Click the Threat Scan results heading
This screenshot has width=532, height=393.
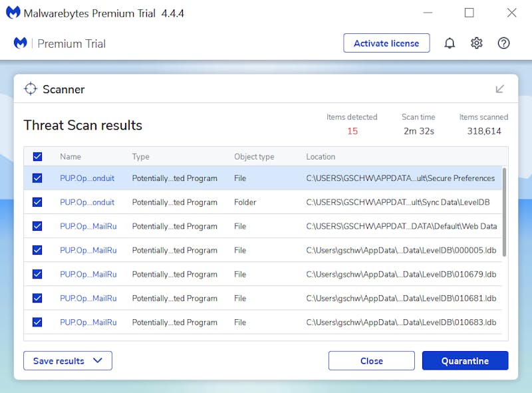pyautogui.click(x=82, y=125)
